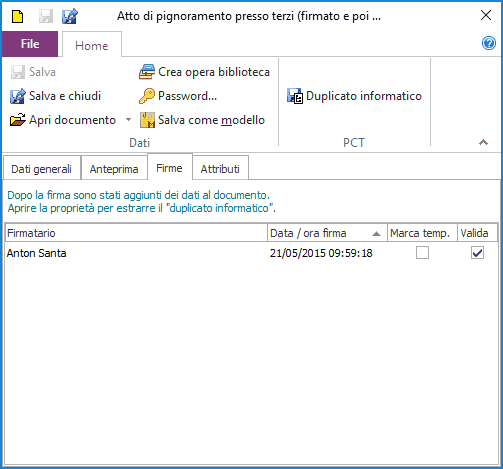
Task: Select the Anton Santa signature row
Action: click(252, 253)
